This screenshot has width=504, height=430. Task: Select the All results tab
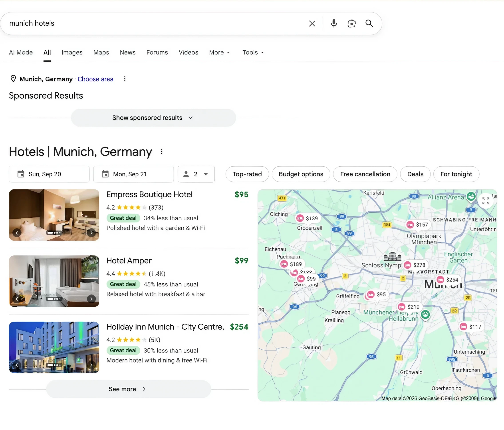pyautogui.click(x=47, y=52)
